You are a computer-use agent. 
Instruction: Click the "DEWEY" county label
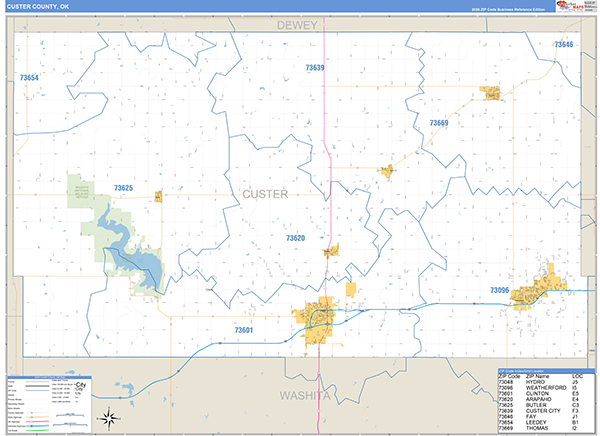[x=297, y=25]
